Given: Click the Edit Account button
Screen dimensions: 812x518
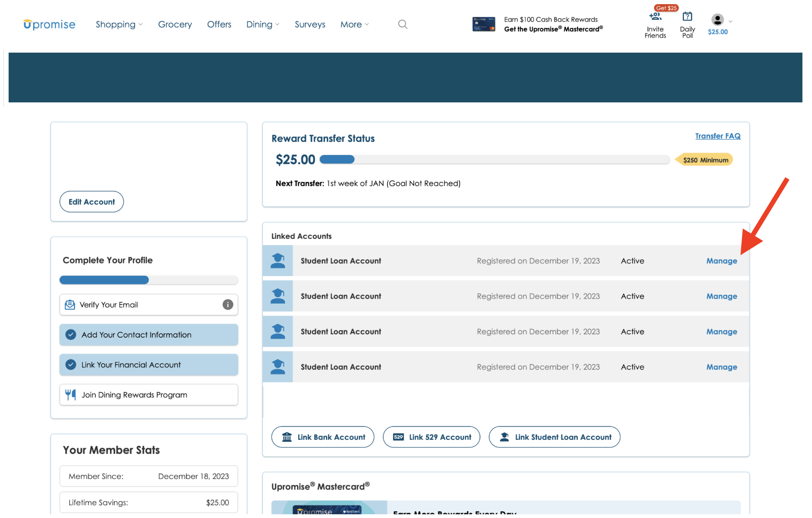Looking at the screenshot, I should [91, 202].
